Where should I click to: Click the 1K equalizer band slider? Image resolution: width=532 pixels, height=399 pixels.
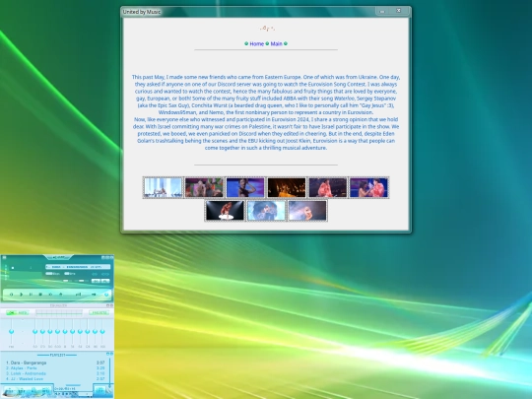(65, 331)
